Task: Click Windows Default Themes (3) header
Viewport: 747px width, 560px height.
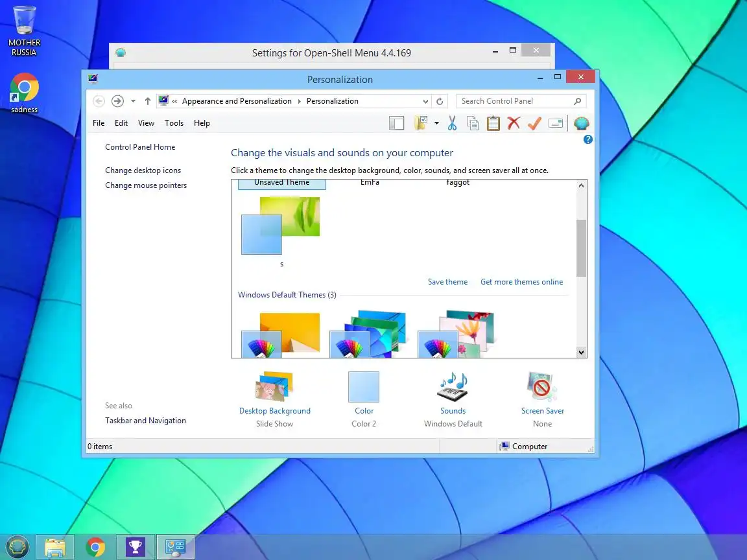Action: (287, 295)
